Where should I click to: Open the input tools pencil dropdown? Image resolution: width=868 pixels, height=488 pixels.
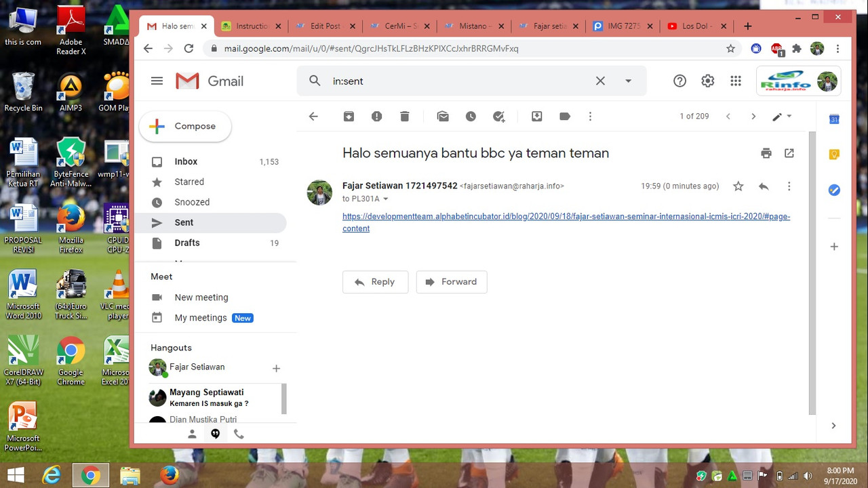(782, 117)
